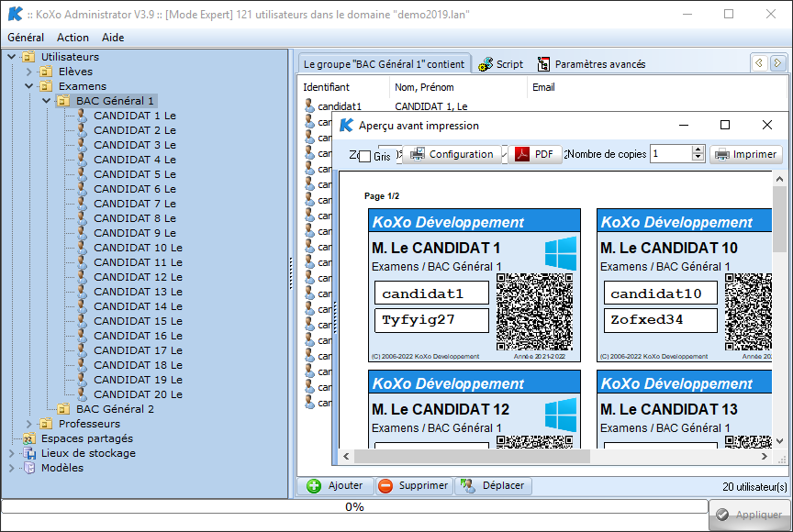Click the Espaces partagés icon
Viewport: 793px width, 532px height.
(x=28, y=438)
